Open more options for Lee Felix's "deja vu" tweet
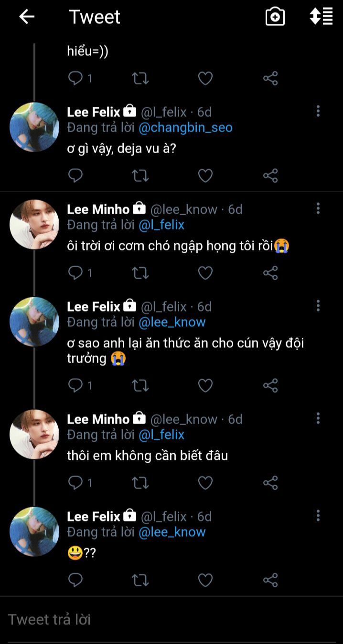 click(318, 112)
